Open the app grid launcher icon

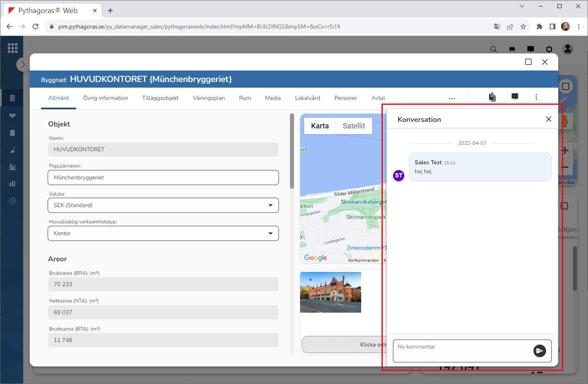pyautogui.click(x=13, y=48)
